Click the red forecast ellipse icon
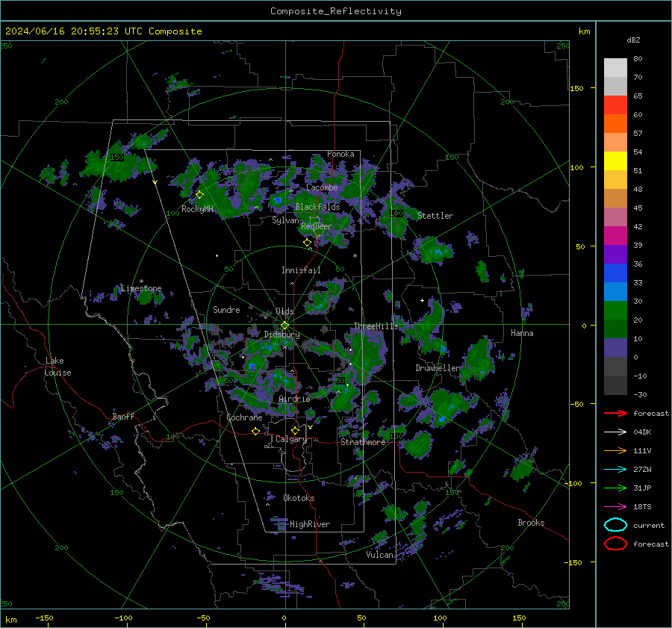 pyautogui.click(x=615, y=544)
